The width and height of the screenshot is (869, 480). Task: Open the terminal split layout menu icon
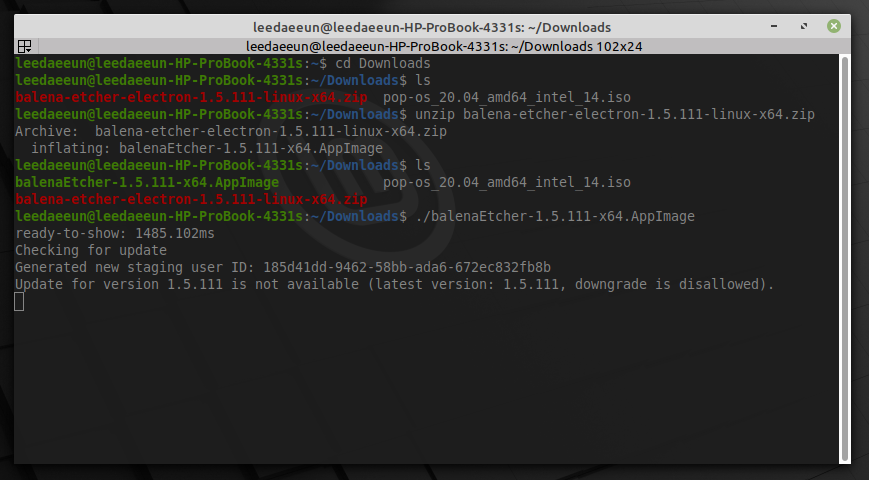[24, 46]
